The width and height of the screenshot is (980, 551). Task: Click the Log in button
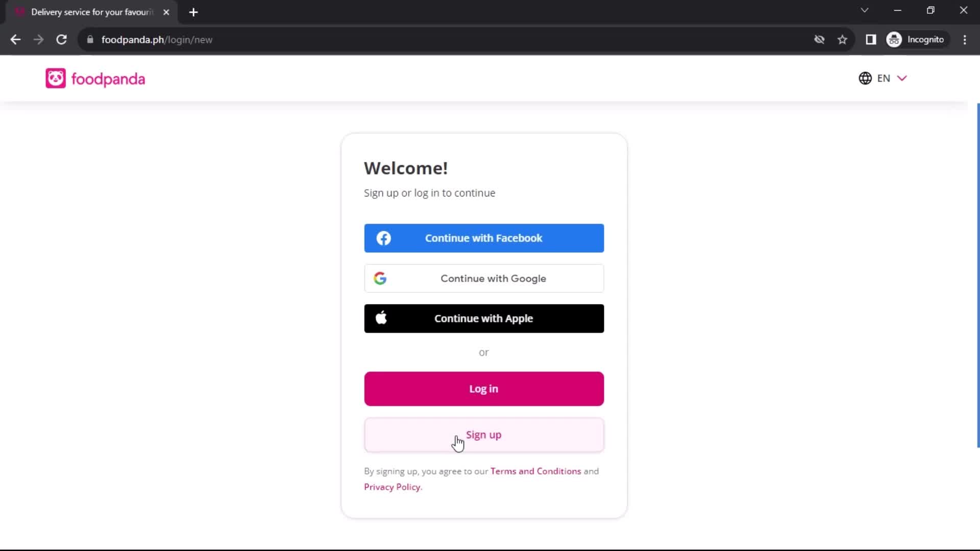(483, 388)
